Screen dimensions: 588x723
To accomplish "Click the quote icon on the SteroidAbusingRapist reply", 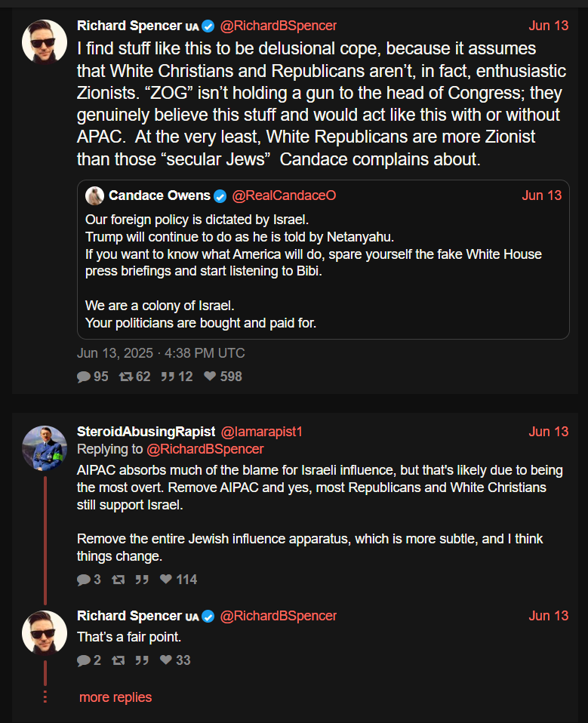I will [141, 580].
